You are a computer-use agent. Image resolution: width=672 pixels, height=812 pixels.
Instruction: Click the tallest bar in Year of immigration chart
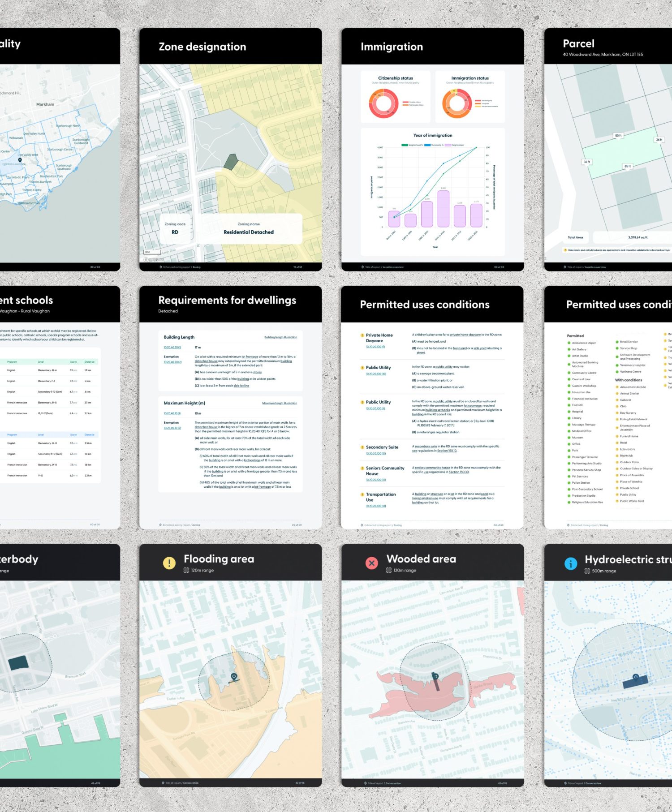coord(444,209)
